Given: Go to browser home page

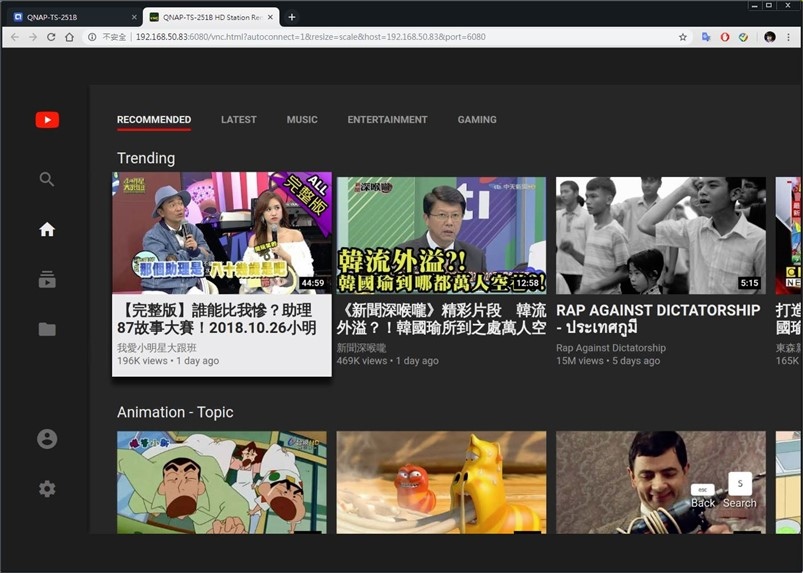Looking at the screenshot, I should click(70, 37).
